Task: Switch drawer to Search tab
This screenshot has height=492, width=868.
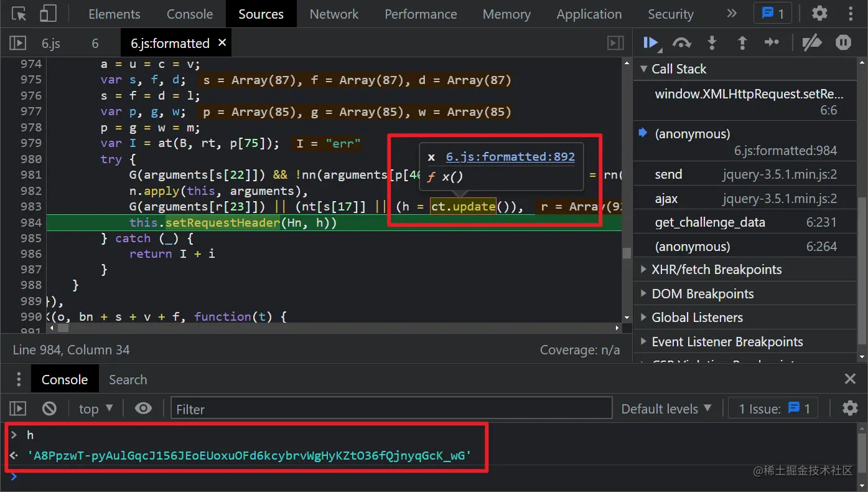Action: [x=128, y=380]
